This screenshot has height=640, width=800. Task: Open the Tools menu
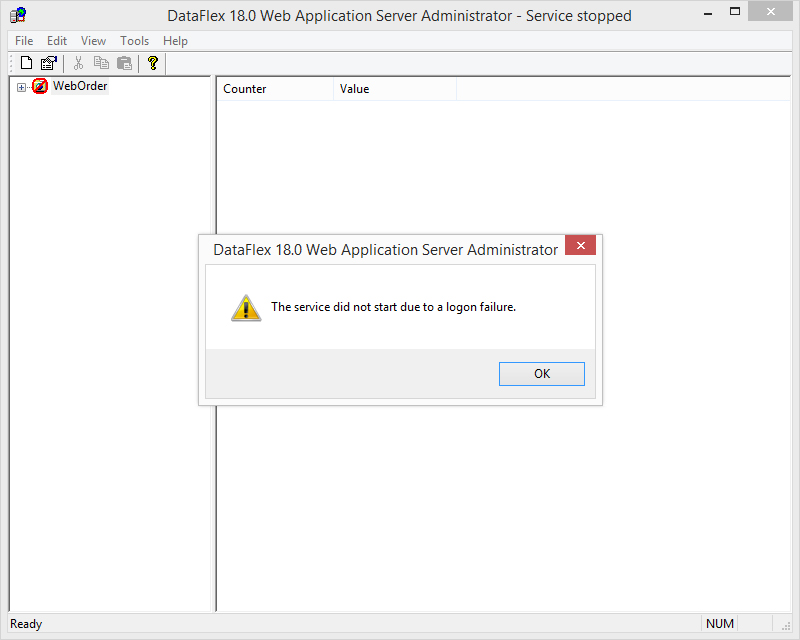click(x=134, y=41)
